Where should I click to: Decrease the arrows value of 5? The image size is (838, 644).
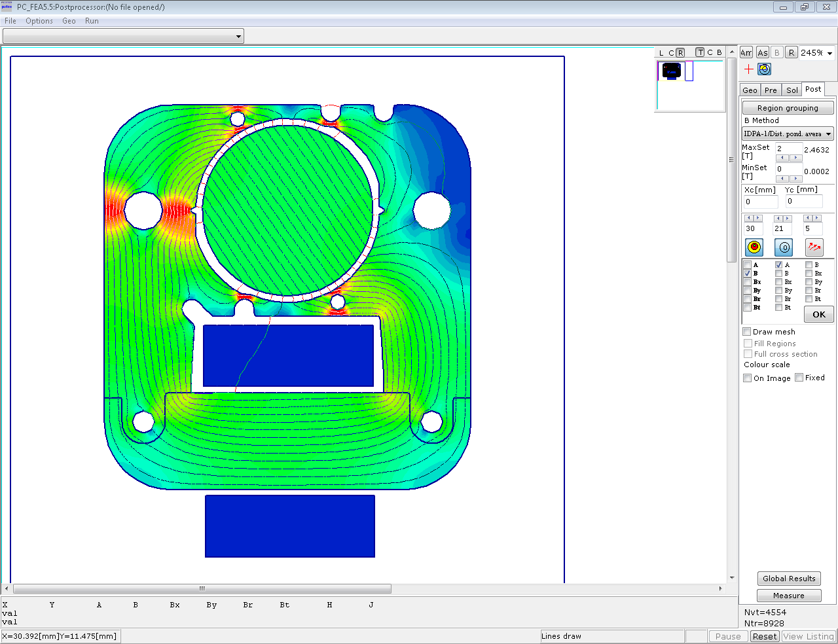(808, 218)
